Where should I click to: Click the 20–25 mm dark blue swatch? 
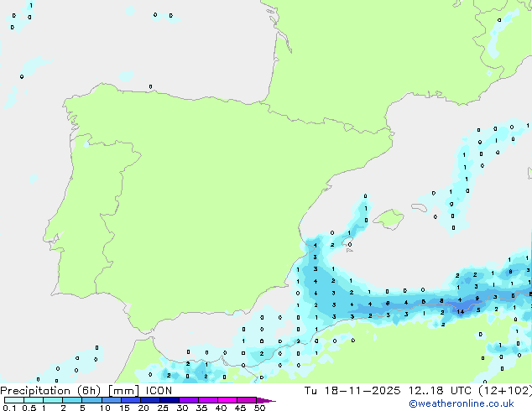[150, 400]
